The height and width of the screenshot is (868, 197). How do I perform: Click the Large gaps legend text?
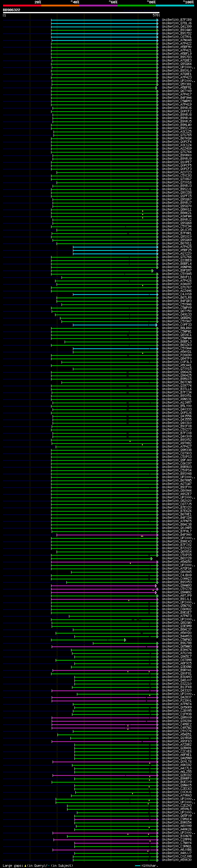pos(38,865)
